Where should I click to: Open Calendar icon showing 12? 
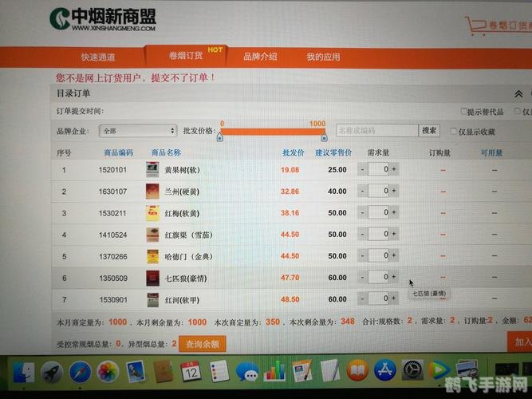tap(191, 372)
